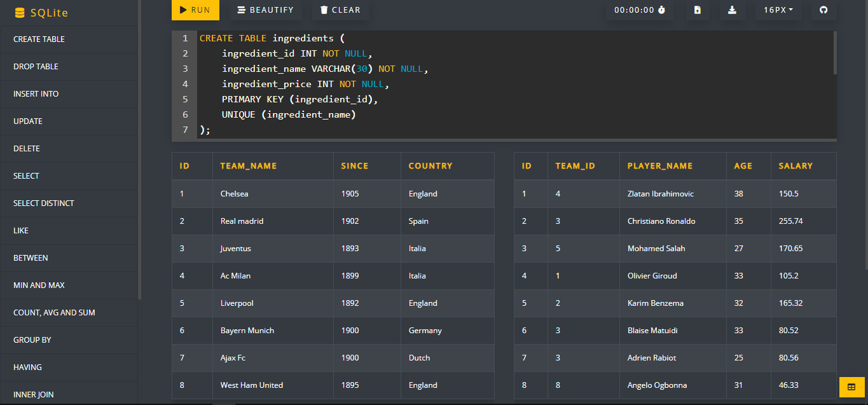868x405 pixels.
Task: Click the Ajax Fc cell
Action: 273,358
